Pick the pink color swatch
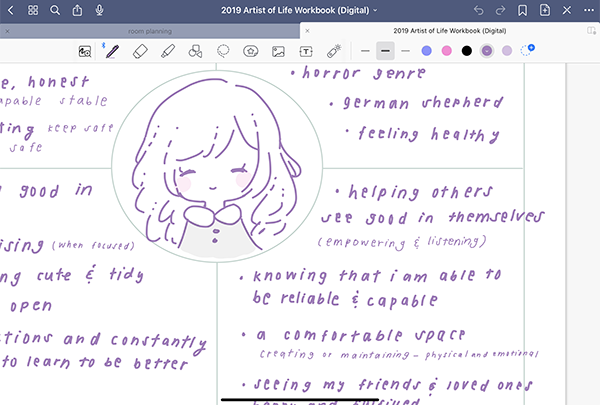 446,50
